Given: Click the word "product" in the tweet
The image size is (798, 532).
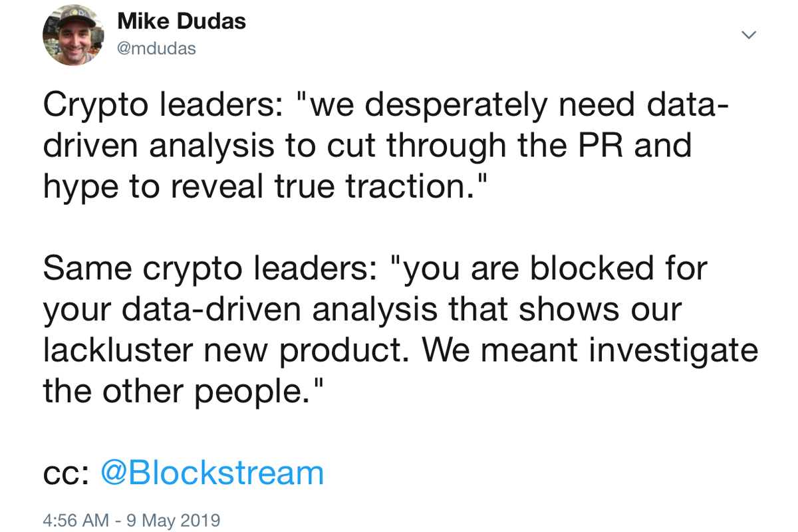Looking at the screenshot, I should coord(336,352).
